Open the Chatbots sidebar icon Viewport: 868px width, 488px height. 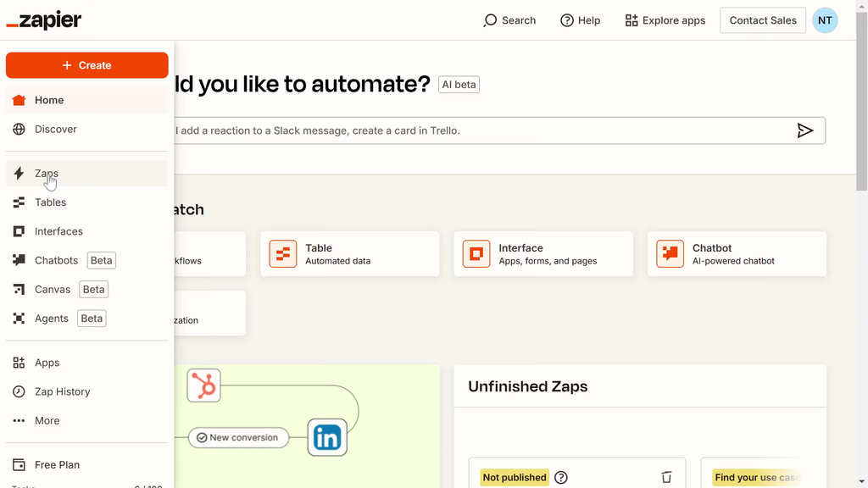tap(19, 260)
